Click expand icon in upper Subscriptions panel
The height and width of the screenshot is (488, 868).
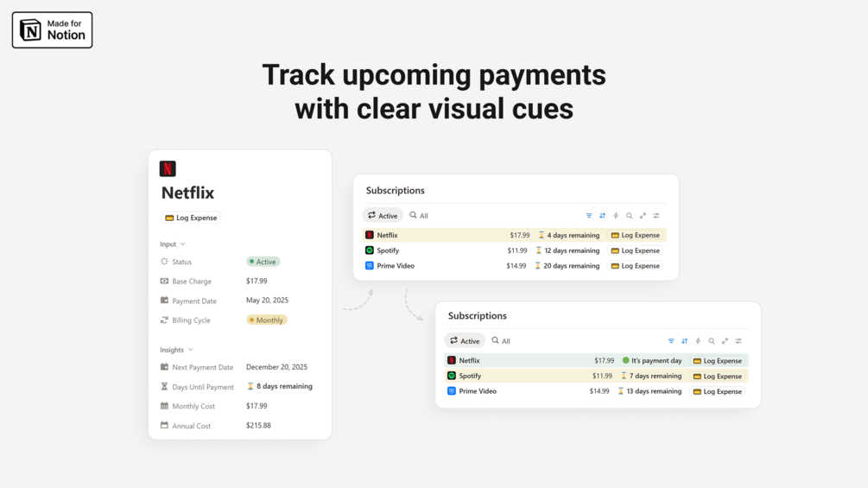pyautogui.click(x=643, y=216)
